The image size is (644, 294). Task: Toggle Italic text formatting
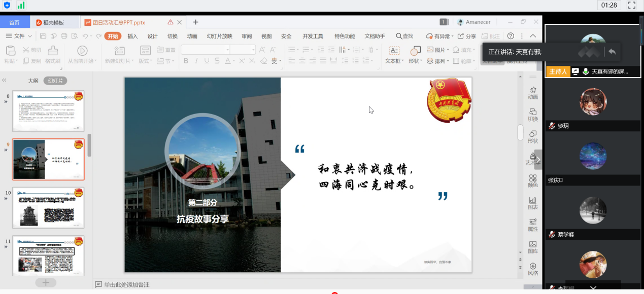[x=196, y=61]
